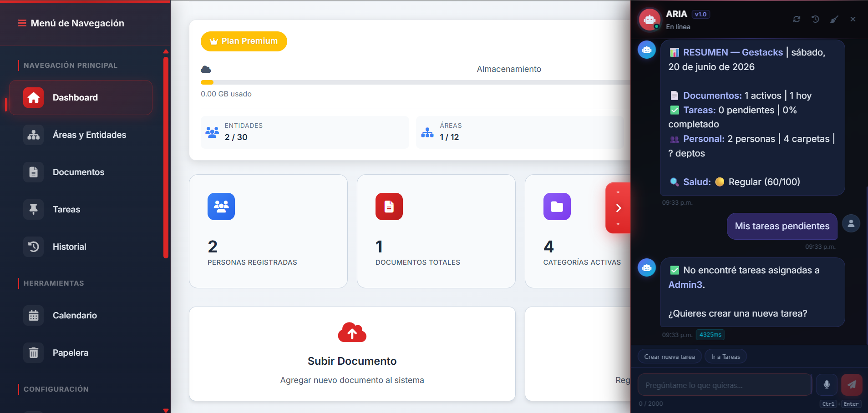Click the purple Categorías Activas folder icon

557,206
